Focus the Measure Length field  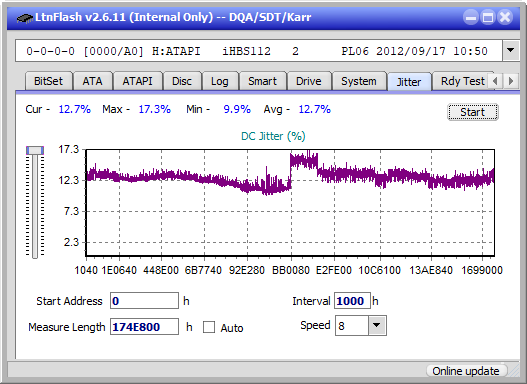click(x=145, y=327)
